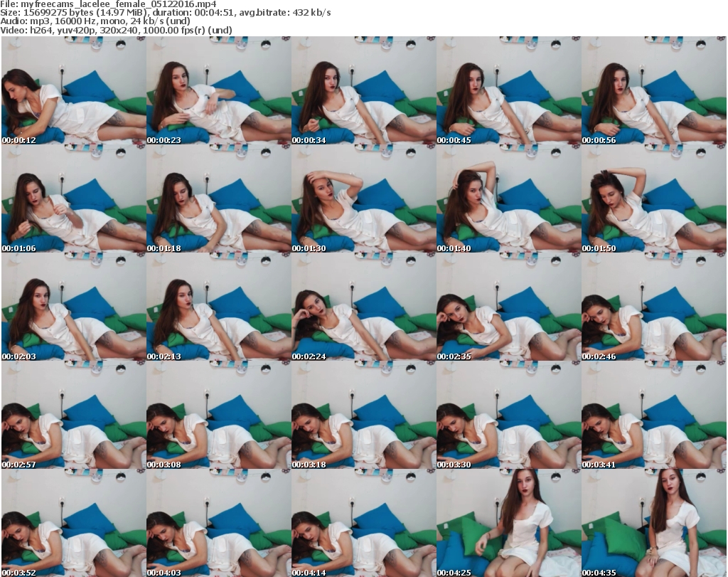Select the frame labeled 00:00:23
Screen dimensions: 728x577
click(218, 91)
